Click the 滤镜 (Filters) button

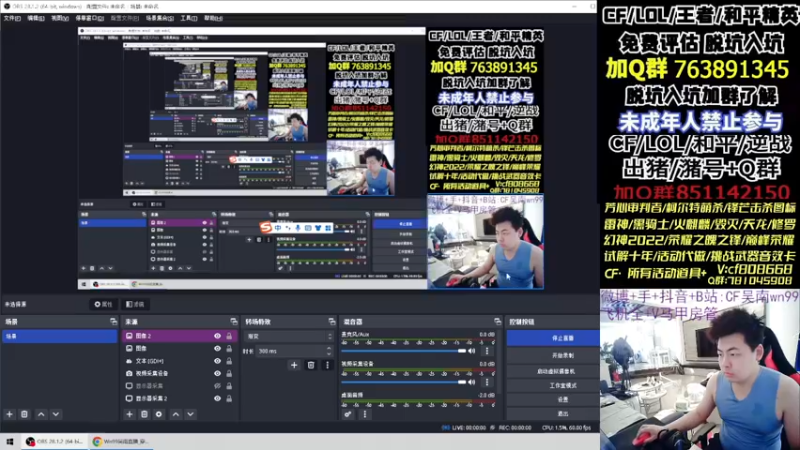pos(135,305)
